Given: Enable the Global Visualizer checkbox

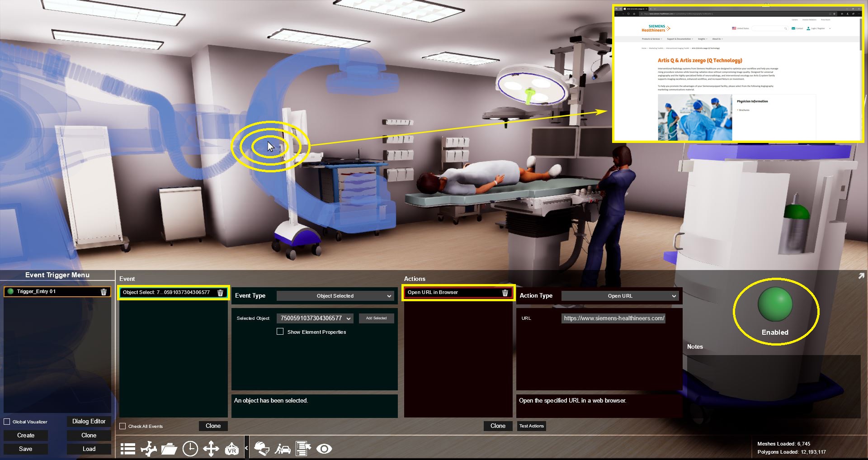Looking at the screenshot, I should tap(7, 422).
